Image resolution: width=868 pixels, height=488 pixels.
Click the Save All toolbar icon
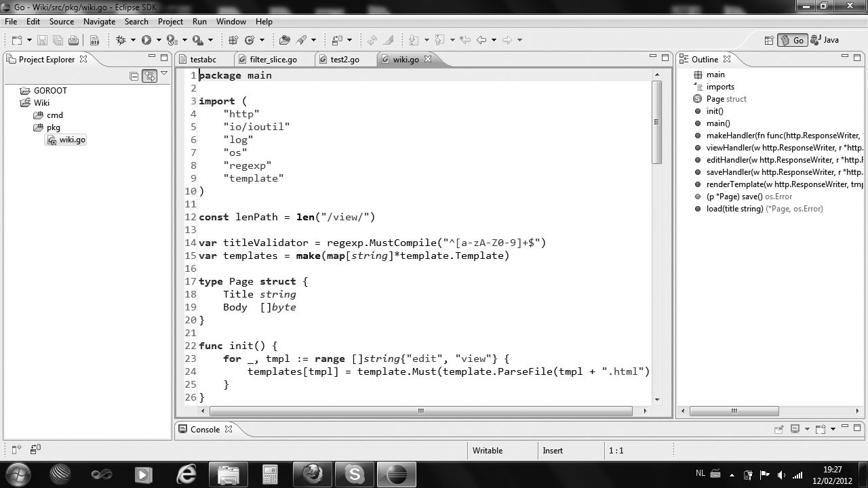coord(58,40)
